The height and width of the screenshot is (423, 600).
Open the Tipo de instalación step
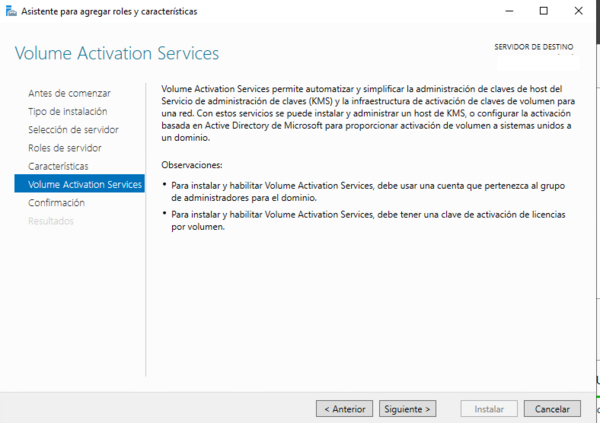coord(67,111)
